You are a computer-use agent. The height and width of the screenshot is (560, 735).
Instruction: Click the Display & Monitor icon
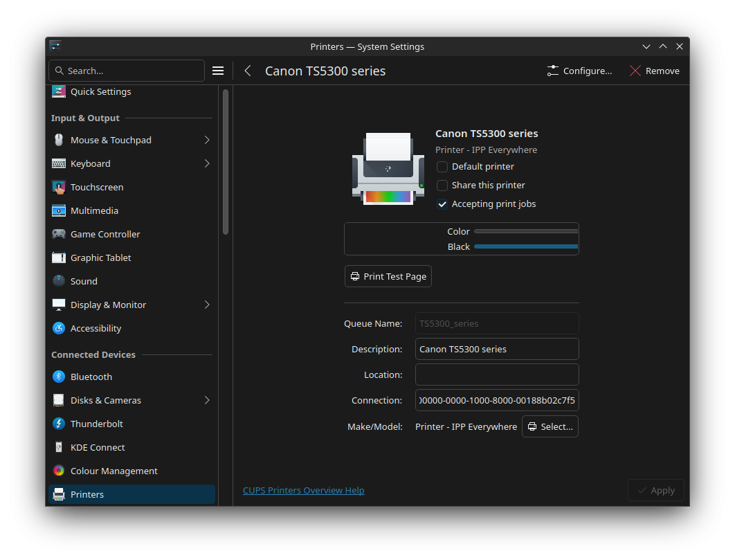[59, 305]
